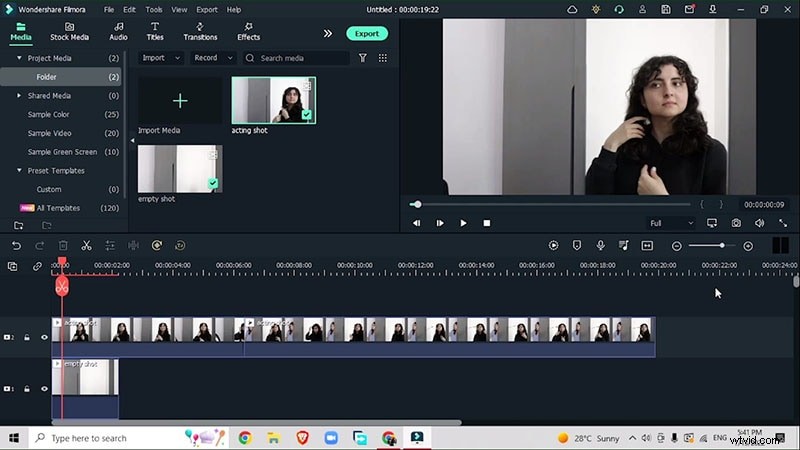Open the Edit menu
The image size is (800, 450).
[x=130, y=10]
